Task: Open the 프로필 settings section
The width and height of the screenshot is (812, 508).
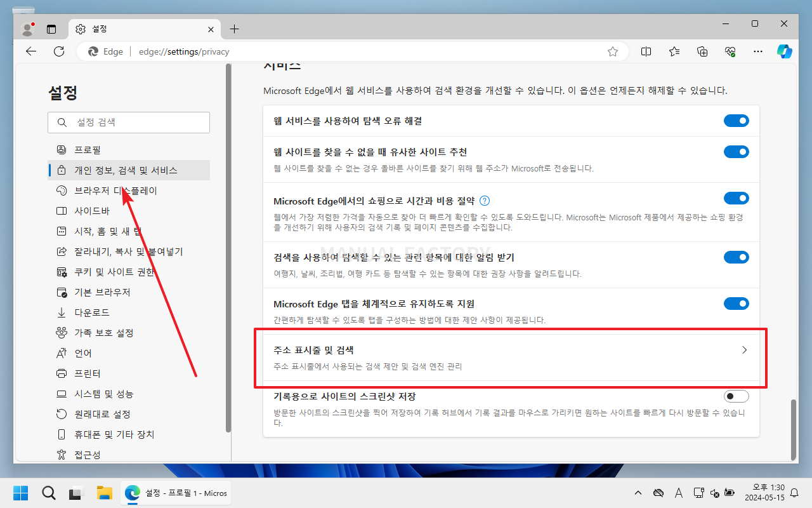Action: coord(129,150)
